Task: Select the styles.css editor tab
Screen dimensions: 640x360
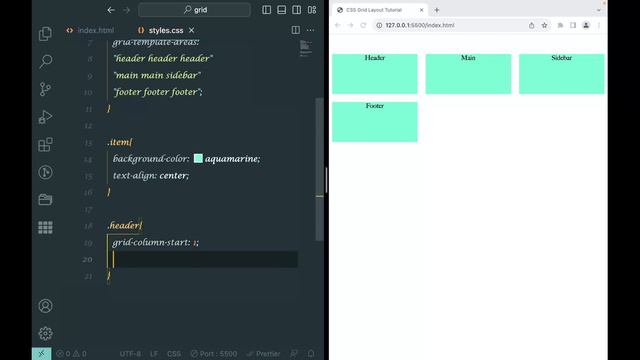Action: click(161, 30)
